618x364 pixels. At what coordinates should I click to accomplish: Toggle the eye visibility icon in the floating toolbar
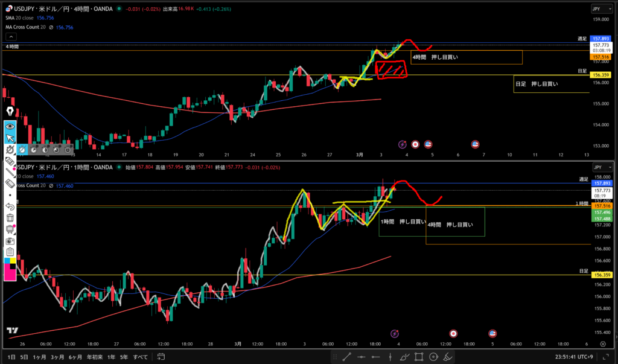coord(10,126)
